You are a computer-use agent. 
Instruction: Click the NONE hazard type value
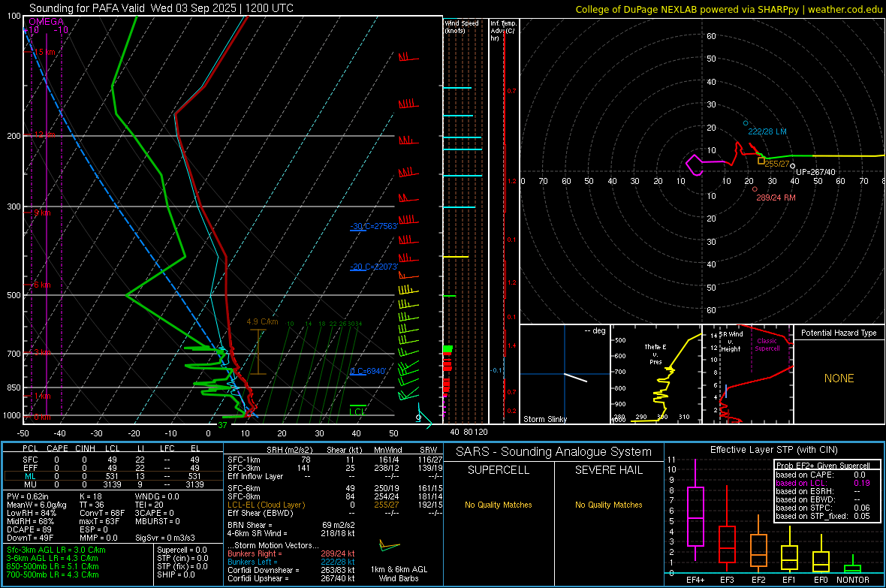pos(839,378)
